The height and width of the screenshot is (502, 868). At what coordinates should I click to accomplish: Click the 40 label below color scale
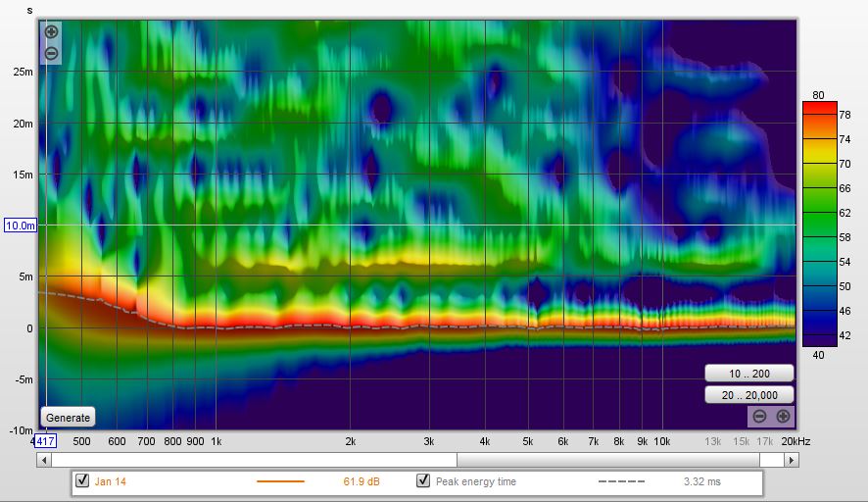pos(818,355)
